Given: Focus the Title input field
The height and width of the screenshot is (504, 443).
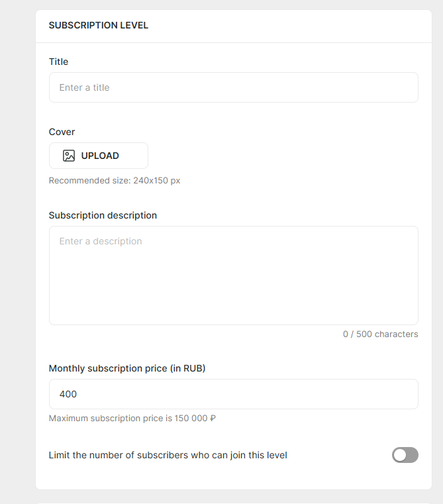Looking at the screenshot, I should [x=233, y=87].
